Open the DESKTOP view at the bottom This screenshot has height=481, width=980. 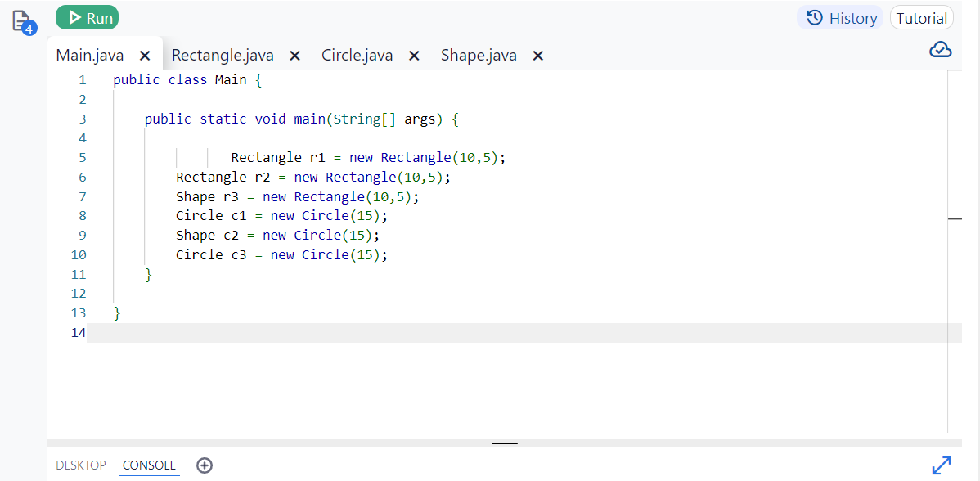pyautogui.click(x=81, y=465)
